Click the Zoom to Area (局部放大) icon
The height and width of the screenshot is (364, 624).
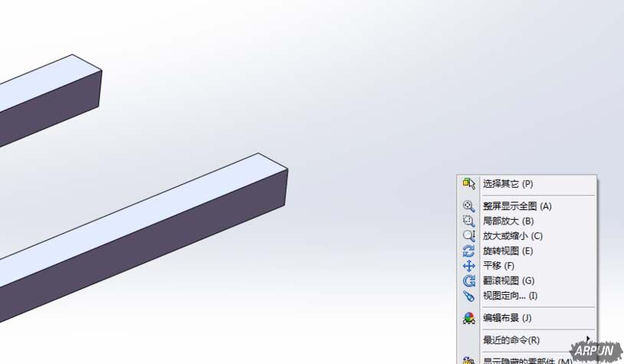[x=469, y=221]
